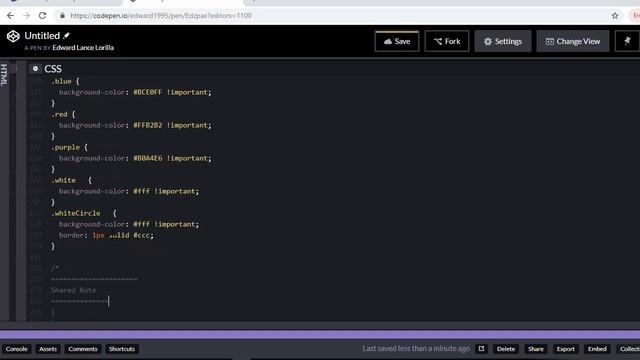This screenshot has height=360, width=640.
Task: Open the Comments panel
Action: (x=83, y=349)
